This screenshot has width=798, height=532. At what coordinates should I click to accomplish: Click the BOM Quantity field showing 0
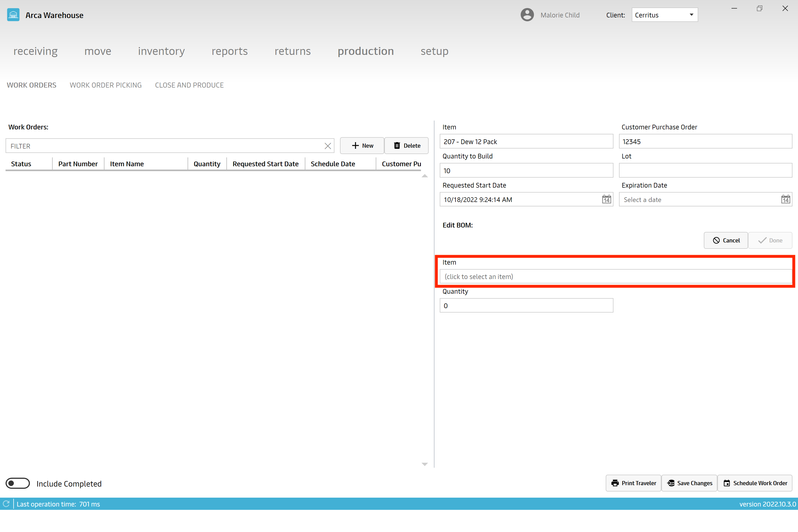pos(526,305)
